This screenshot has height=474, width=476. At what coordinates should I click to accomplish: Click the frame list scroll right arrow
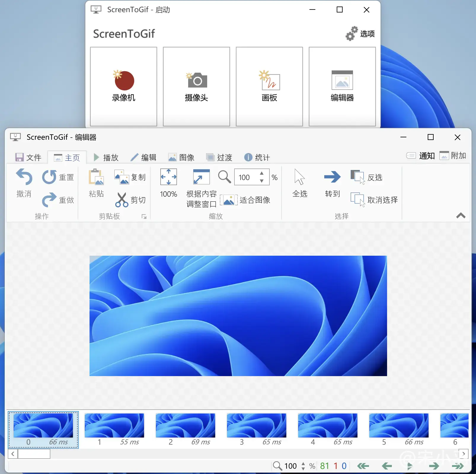click(x=464, y=454)
